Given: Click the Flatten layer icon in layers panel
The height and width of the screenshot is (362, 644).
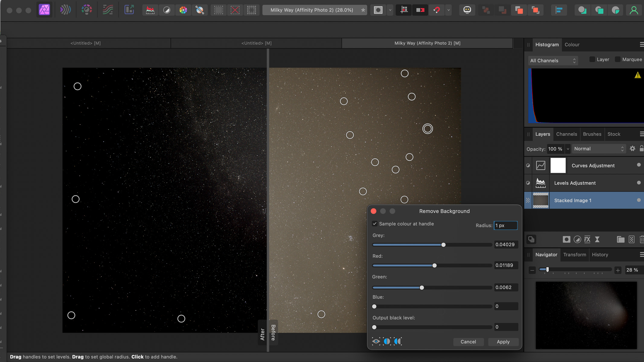Looking at the screenshot, I should pyautogui.click(x=532, y=240).
